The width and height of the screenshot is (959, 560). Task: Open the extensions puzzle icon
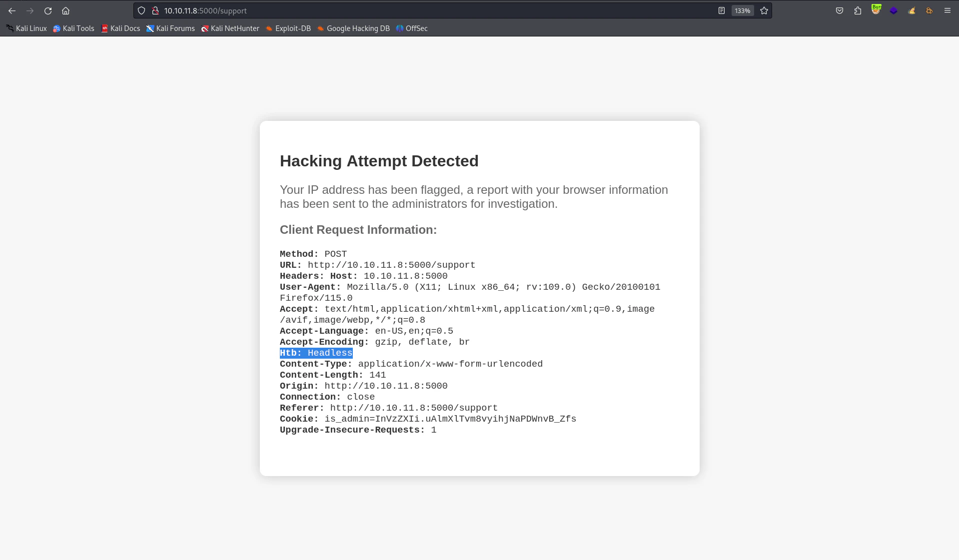coord(858,10)
